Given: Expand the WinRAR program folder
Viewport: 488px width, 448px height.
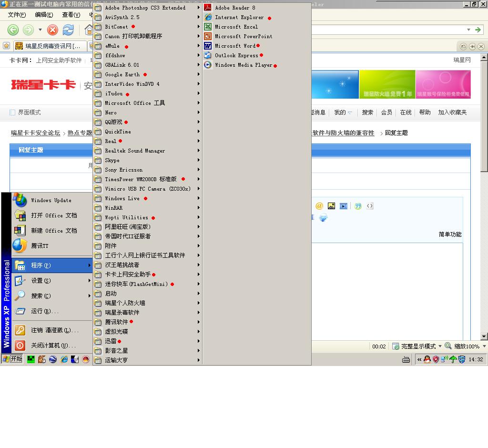Looking at the screenshot, I should click(x=148, y=208).
